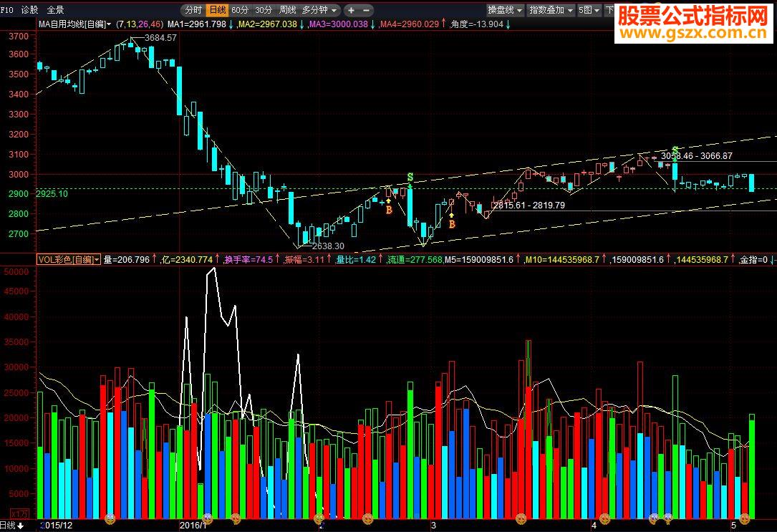The height and width of the screenshot is (532, 777).
Task: Open the VOL彩色 indicator dropdown
Action: point(69,260)
